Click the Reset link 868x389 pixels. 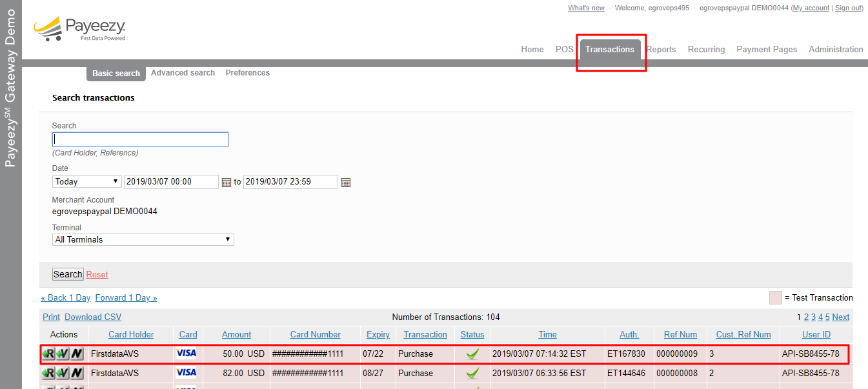[97, 274]
